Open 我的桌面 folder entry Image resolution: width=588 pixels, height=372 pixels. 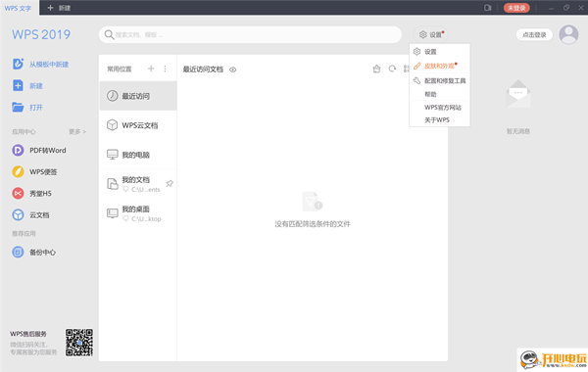click(138, 213)
